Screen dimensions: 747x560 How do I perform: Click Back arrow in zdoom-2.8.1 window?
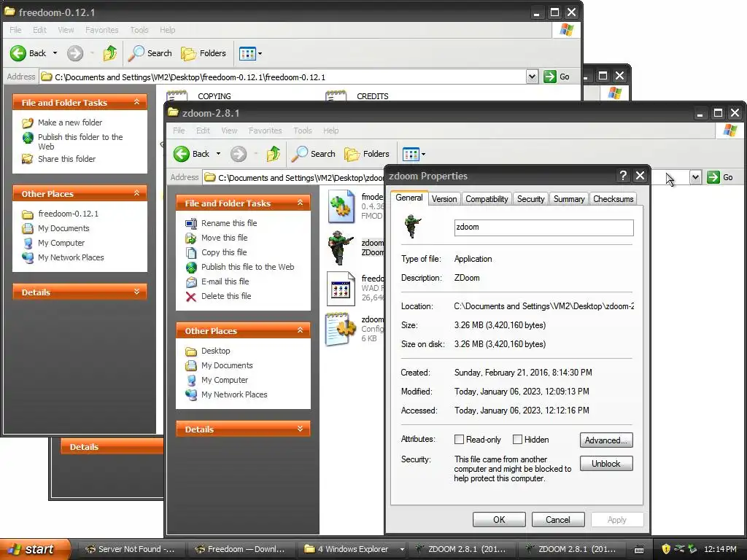(x=182, y=154)
